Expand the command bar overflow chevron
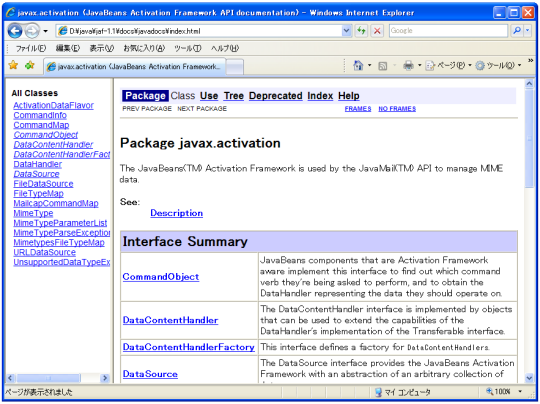The image size is (540, 404). [530, 61]
